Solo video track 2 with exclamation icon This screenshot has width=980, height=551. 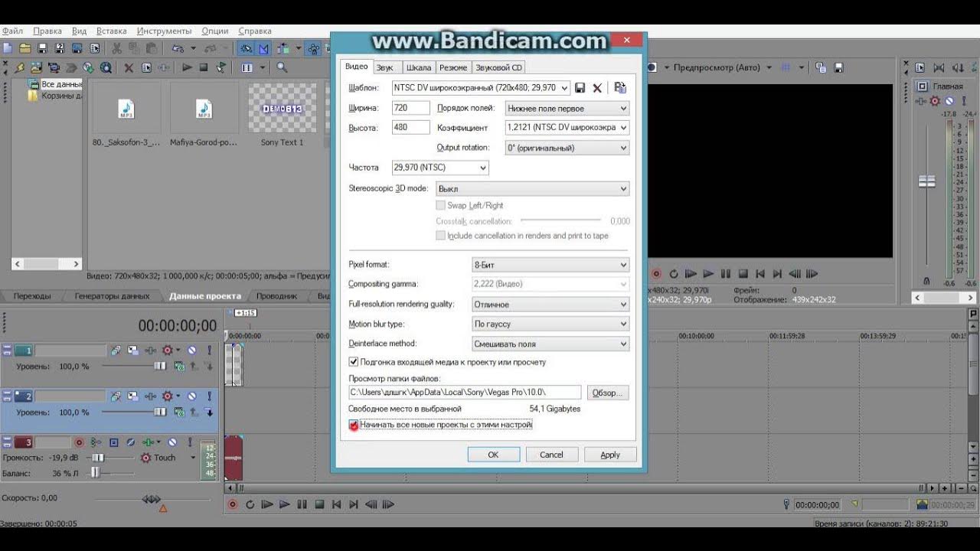pyautogui.click(x=210, y=396)
